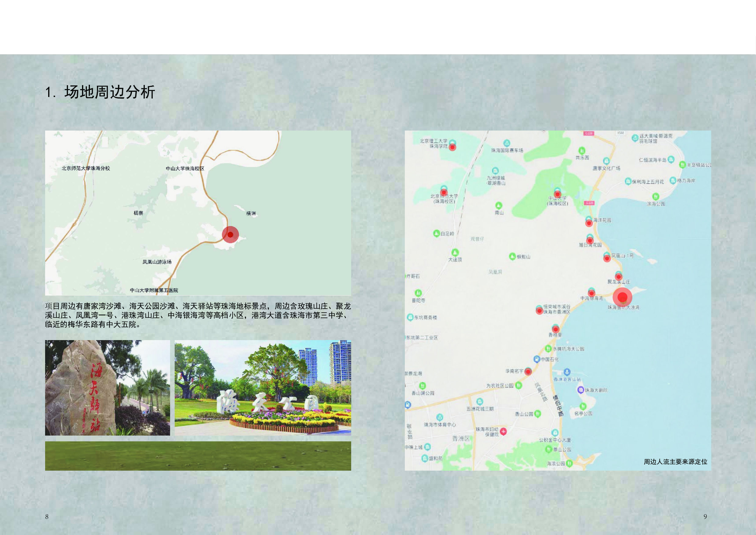Click red dot next to 华南名宇

point(528,372)
